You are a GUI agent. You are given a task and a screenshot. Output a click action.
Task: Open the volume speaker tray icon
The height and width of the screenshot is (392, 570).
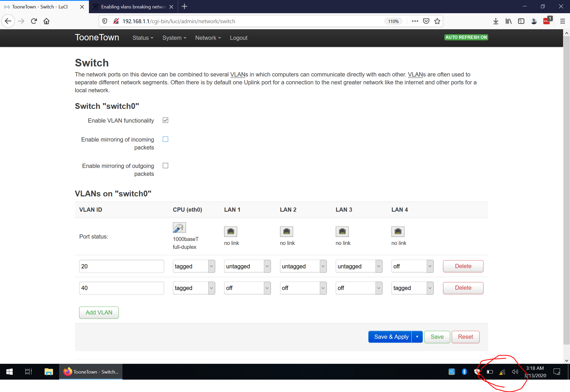pyautogui.click(x=515, y=372)
